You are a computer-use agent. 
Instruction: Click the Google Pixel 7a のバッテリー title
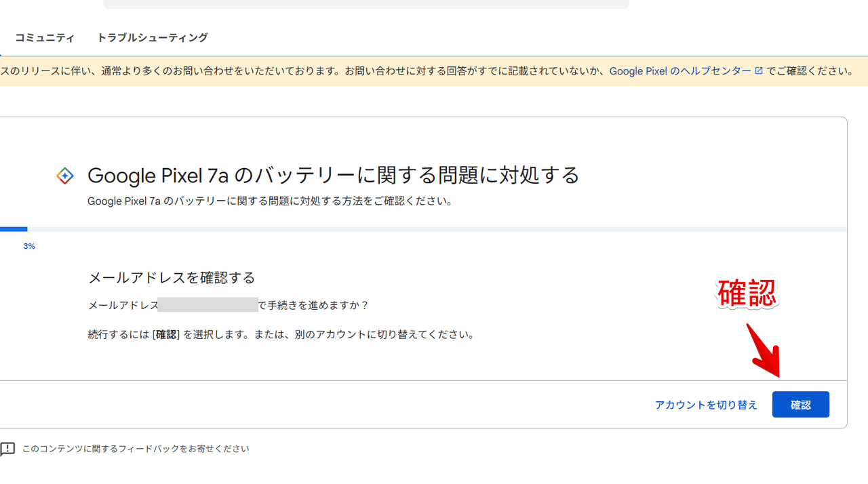pos(334,176)
